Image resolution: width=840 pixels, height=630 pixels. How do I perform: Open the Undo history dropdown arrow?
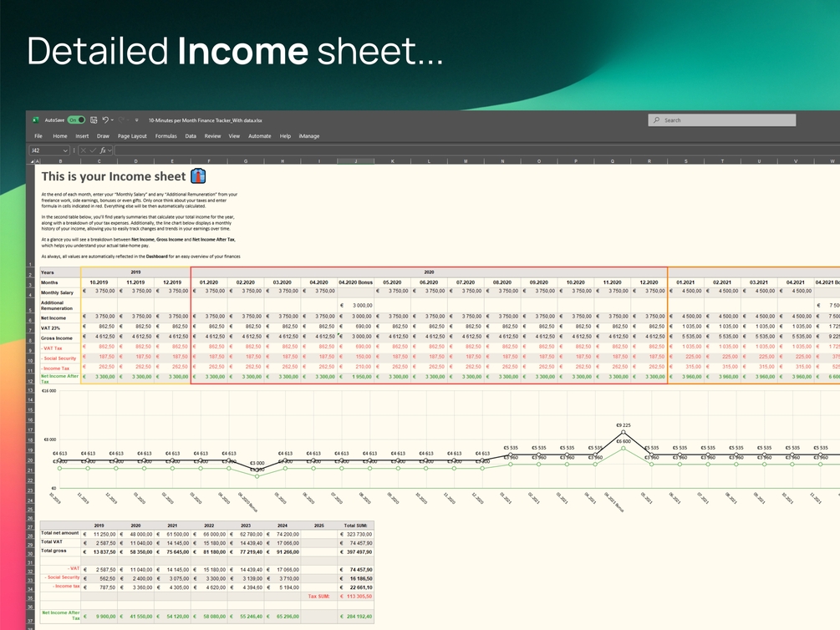point(112,120)
